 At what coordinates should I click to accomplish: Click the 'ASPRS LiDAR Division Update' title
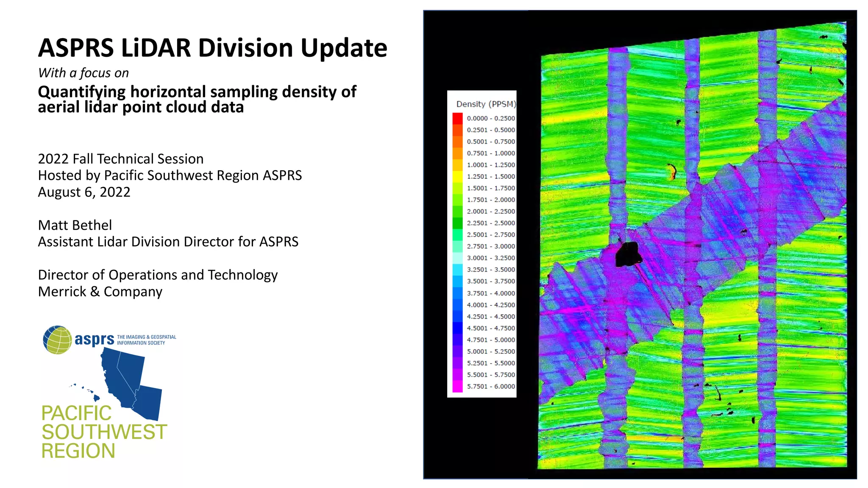coord(212,48)
